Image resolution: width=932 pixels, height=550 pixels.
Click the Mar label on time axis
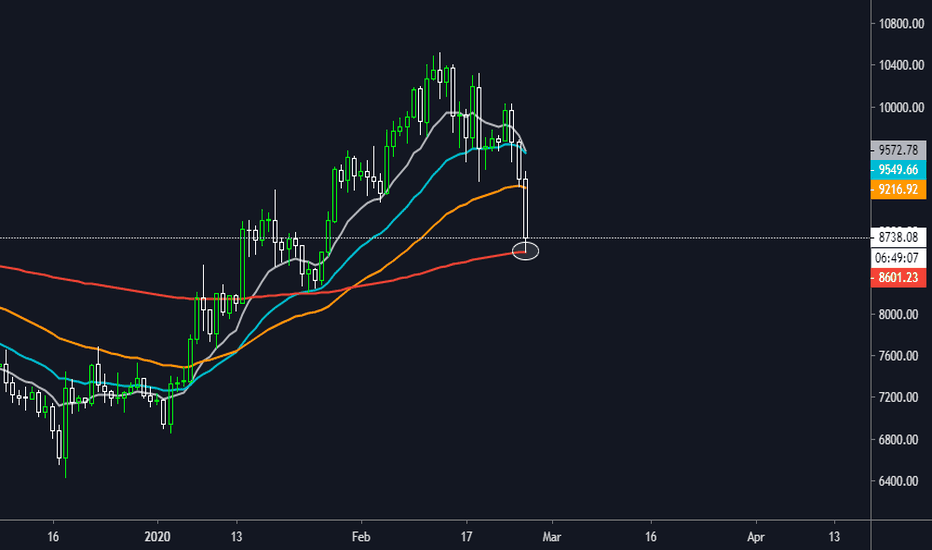[552, 537]
